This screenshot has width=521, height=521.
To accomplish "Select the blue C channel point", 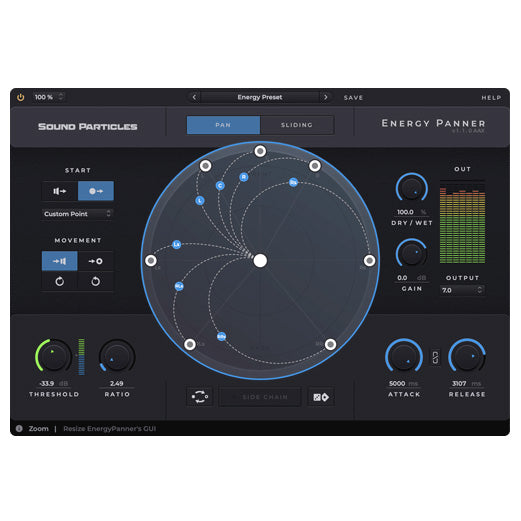I will [x=220, y=185].
